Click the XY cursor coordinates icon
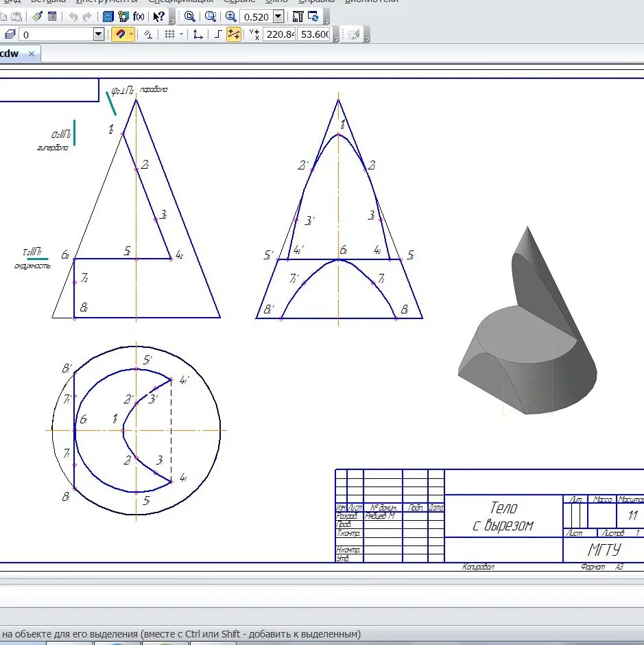 pyautogui.click(x=254, y=34)
